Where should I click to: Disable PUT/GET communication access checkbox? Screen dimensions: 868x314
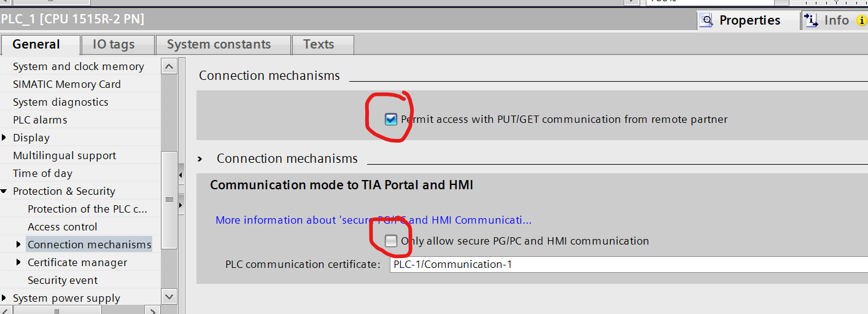[391, 119]
